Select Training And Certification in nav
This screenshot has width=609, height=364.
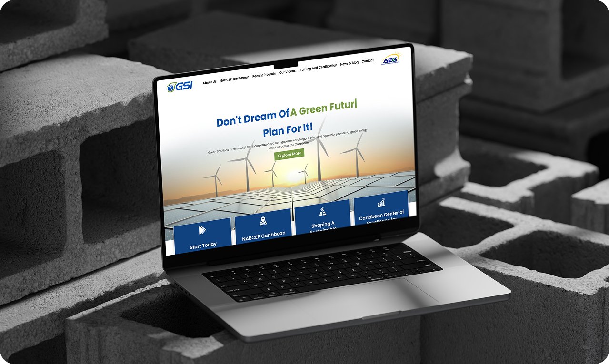coord(318,68)
